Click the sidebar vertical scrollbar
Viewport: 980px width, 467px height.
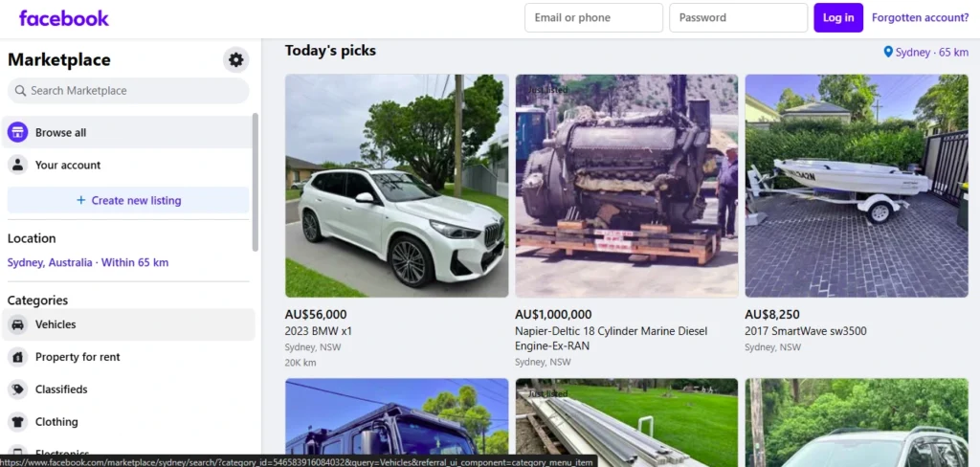[x=255, y=182]
